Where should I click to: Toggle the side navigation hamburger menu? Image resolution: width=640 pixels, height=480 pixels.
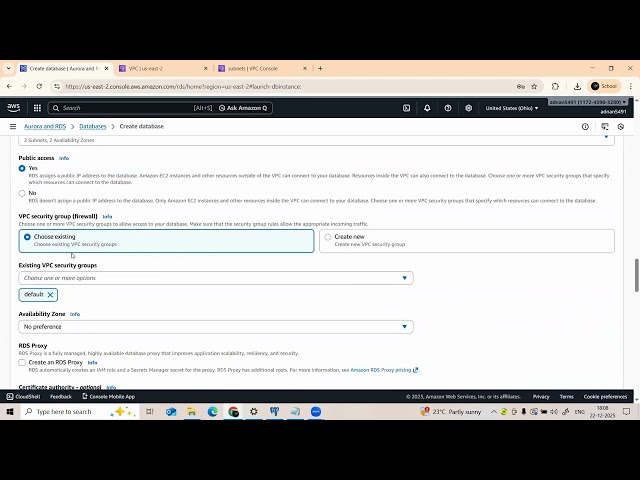click(x=13, y=127)
